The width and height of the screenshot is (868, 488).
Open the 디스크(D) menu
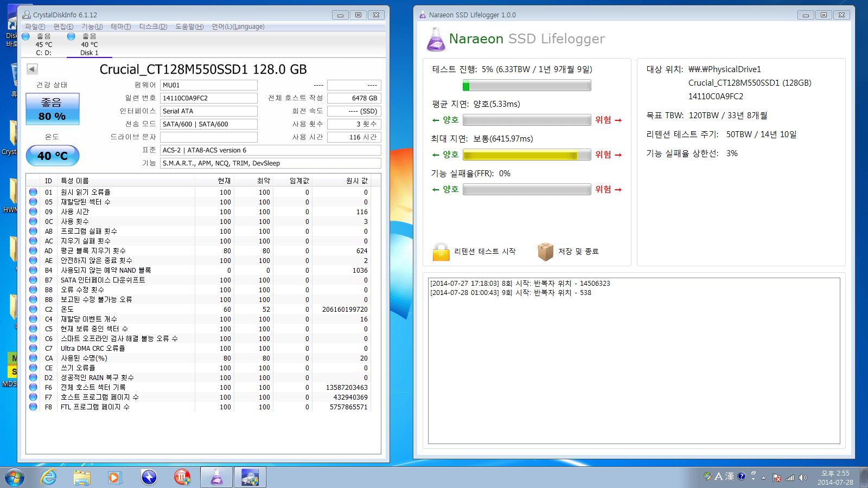(153, 27)
